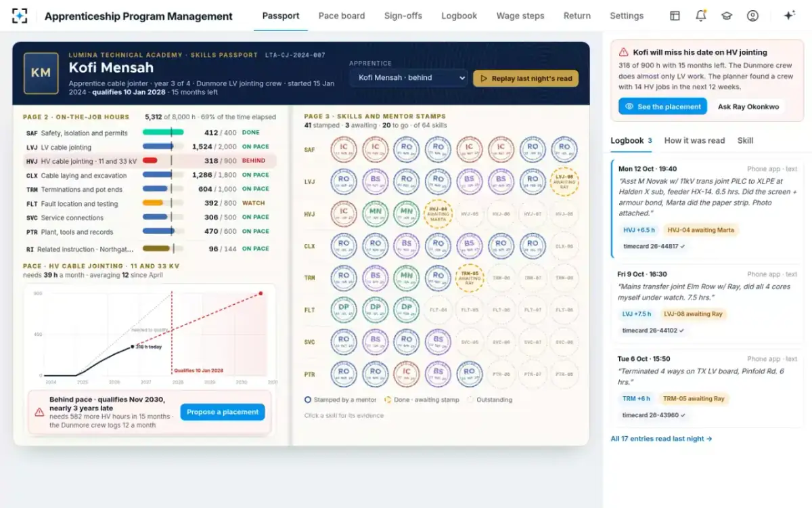Click the sparkle assistant icon
812x508 pixels.
click(789, 16)
